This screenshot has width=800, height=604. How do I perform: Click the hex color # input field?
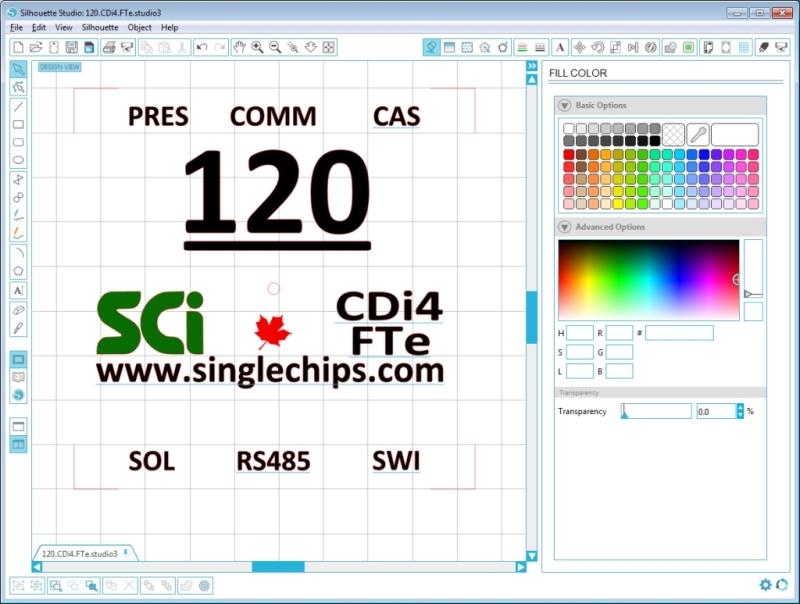pyautogui.click(x=679, y=333)
